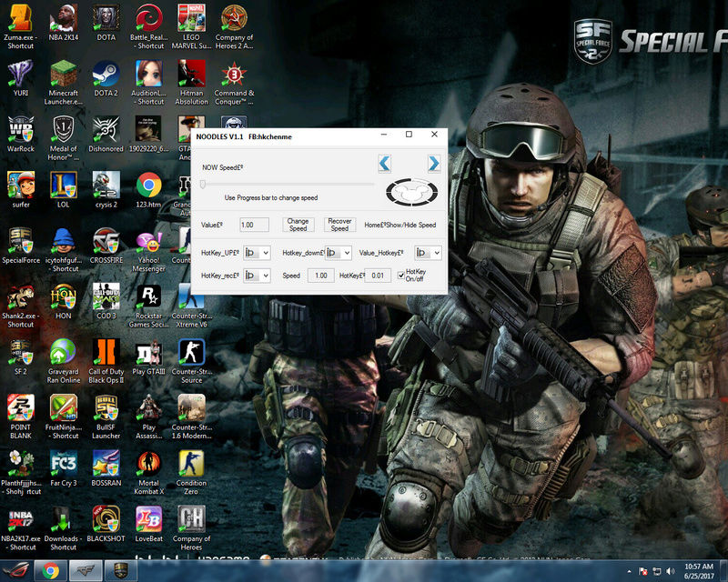
Task: Click the action center flag tray icon
Action: pos(643,571)
